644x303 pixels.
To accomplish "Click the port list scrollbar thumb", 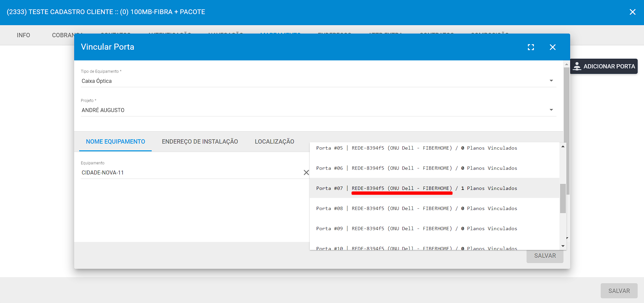I will point(563,198).
